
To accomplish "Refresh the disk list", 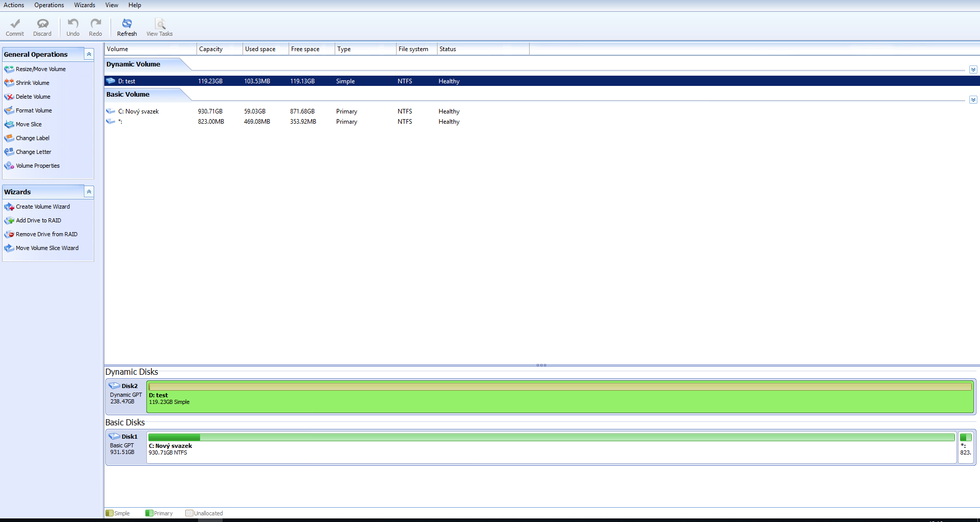I will [x=127, y=27].
